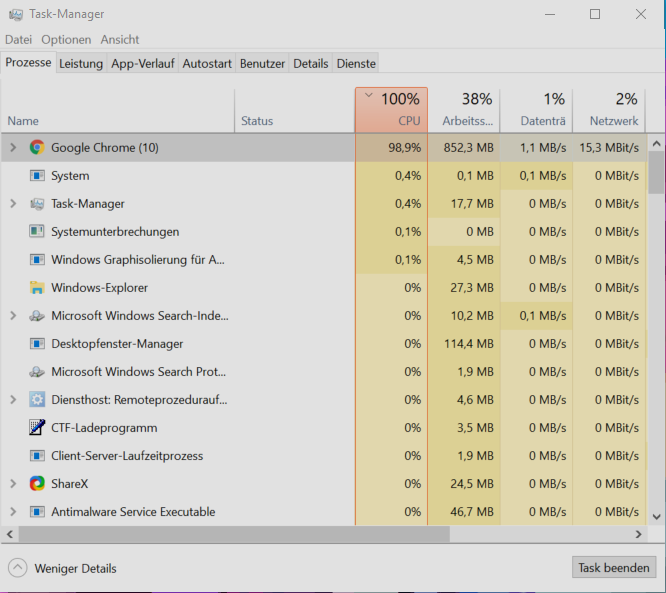The height and width of the screenshot is (593, 666).
Task: Sort by the Status column header
Action: pos(295,110)
